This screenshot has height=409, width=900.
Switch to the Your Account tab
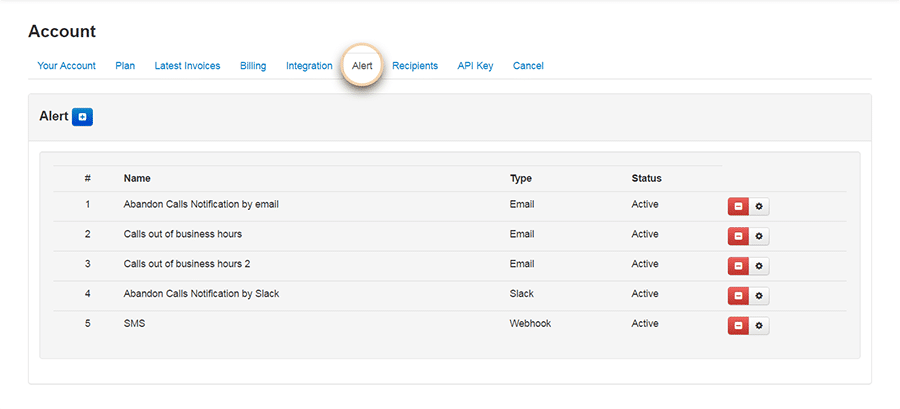[66, 66]
